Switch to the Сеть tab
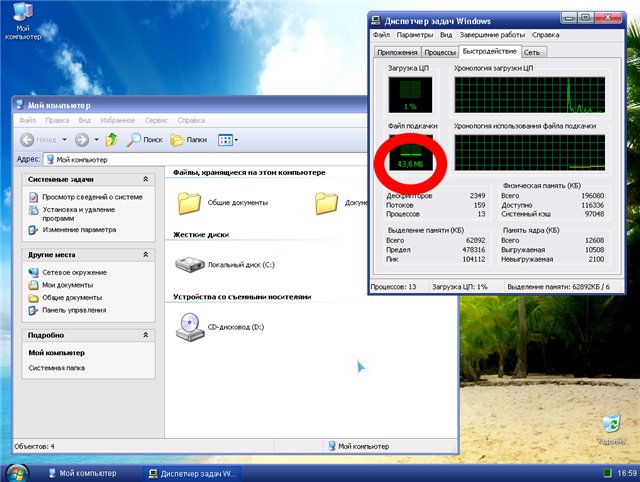This screenshot has width=640, height=482. tap(532, 52)
